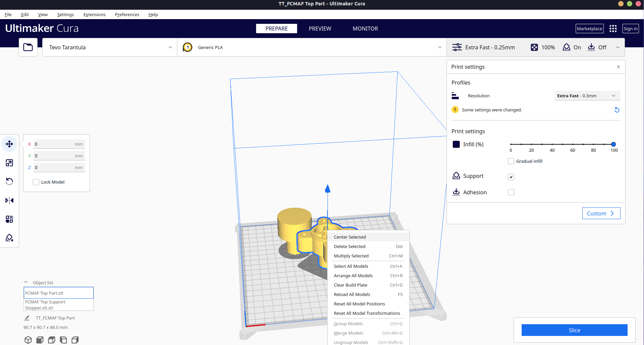Open the Resolution profile dropdown
644x345 pixels.
(x=587, y=96)
